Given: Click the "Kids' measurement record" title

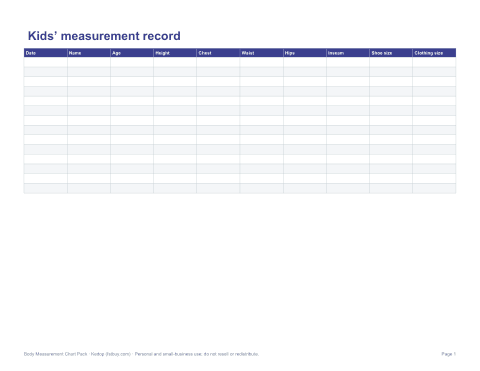Looking at the screenshot, I should (104, 36).
